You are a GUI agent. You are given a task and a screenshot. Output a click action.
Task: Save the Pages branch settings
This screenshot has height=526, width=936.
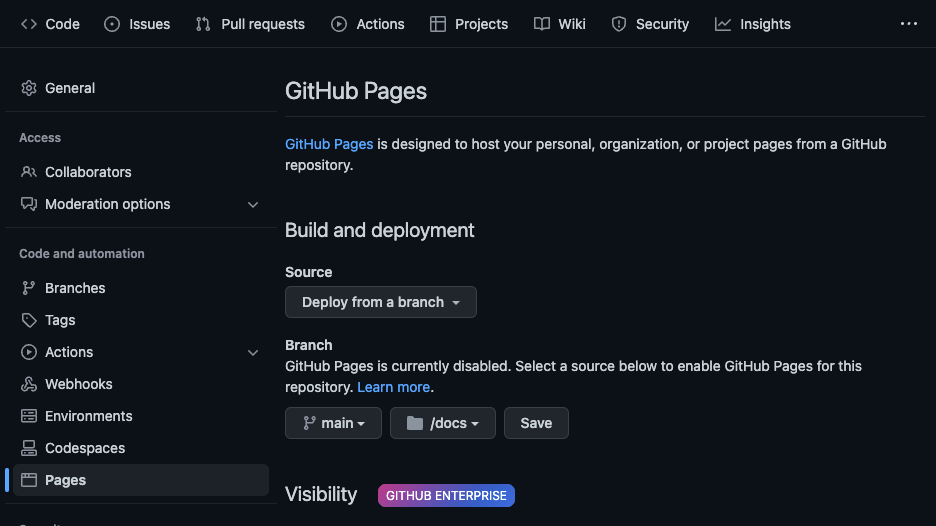pos(536,423)
